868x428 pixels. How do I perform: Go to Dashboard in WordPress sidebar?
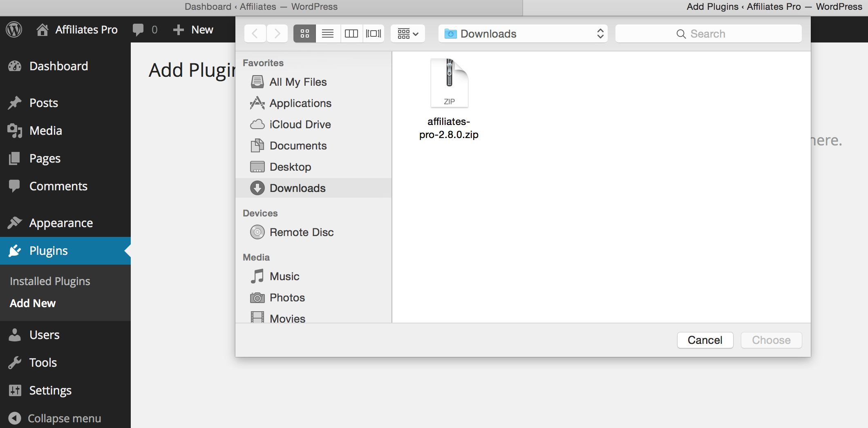[x=65, y=66]
